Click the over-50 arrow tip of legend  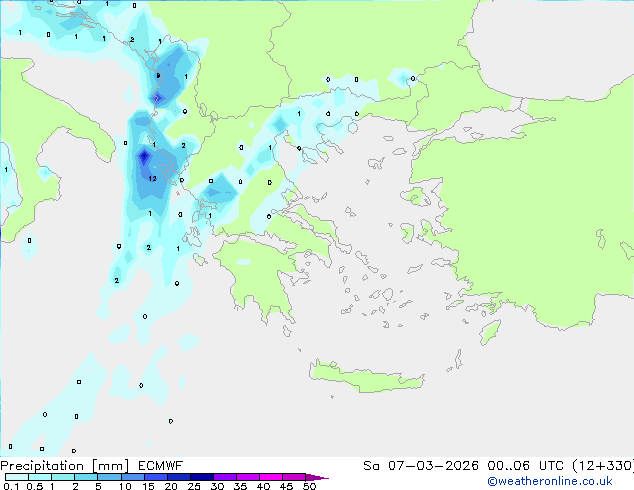click(x=317, y=477)
